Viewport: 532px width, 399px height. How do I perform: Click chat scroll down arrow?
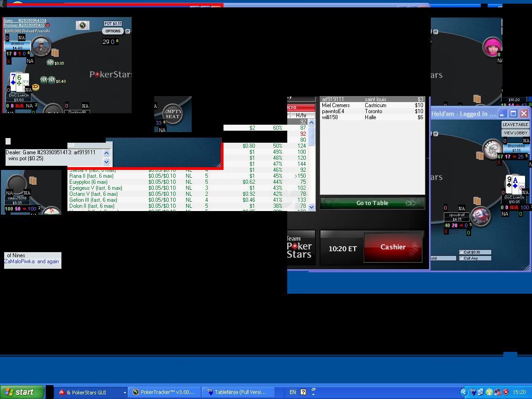[107, 162]
